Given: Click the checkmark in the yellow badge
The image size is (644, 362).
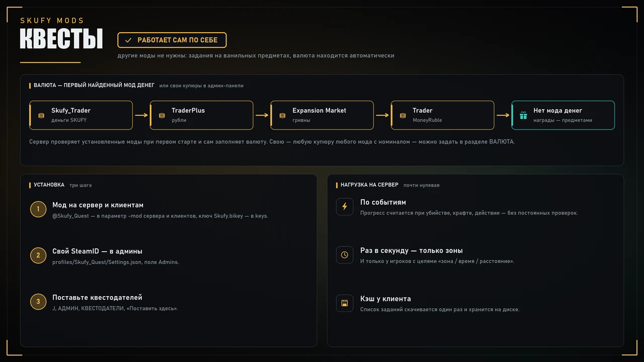Looking at the screenshot, I should (128, 40).
